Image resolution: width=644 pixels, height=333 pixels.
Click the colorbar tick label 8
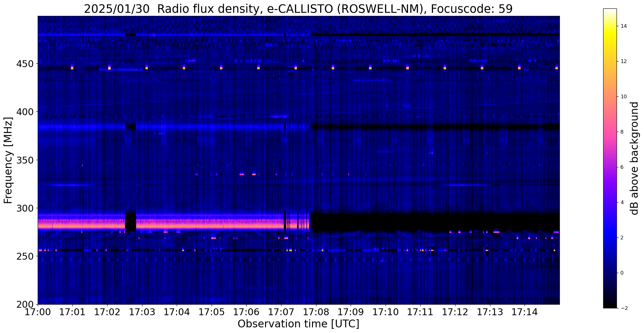622,132
